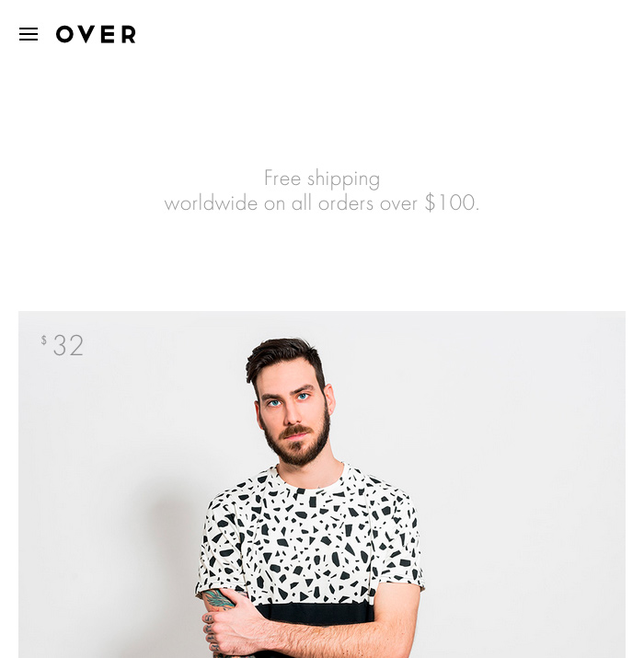Screen dimensions: 644x658
Task: Click the OVER logo
Action: 96,34
